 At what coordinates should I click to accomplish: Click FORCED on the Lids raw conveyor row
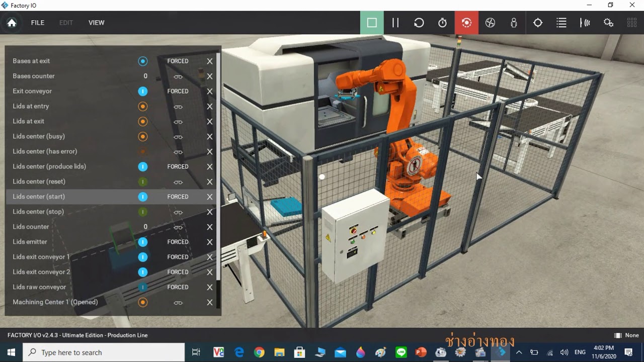click(x=178, y=287)
